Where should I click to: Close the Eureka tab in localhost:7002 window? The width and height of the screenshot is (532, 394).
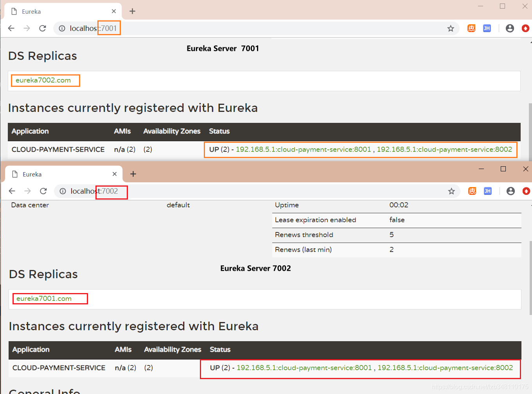[x=115, y=174]
